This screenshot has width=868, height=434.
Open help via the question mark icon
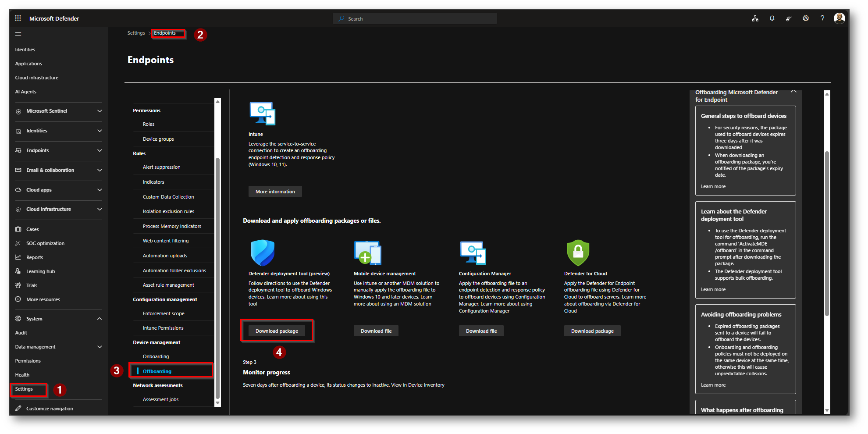pos(822,18)
